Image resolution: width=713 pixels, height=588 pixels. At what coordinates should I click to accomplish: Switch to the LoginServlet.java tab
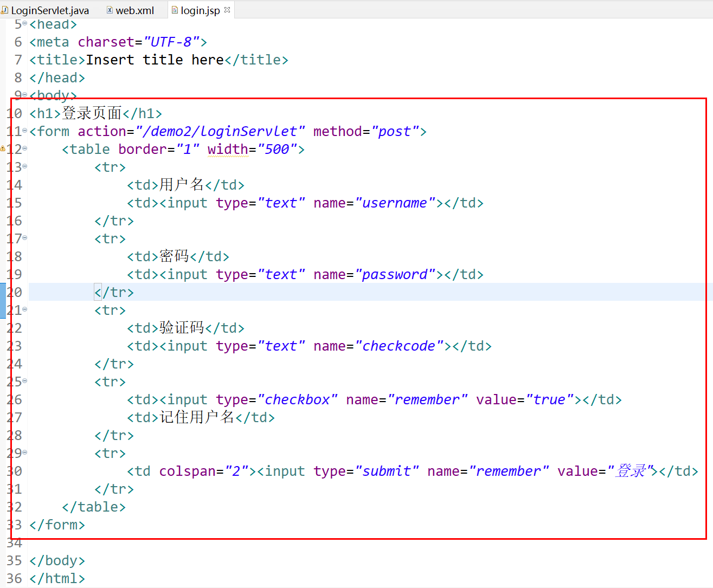pyautogui.click(x=46, y=9)
